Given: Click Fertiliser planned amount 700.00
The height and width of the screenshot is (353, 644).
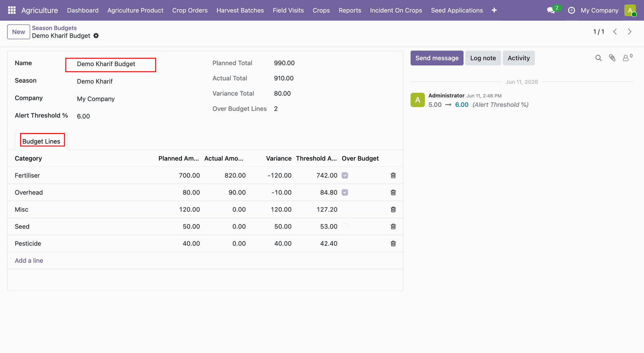Looking at the screenshot, I should [x=189, y=175].
